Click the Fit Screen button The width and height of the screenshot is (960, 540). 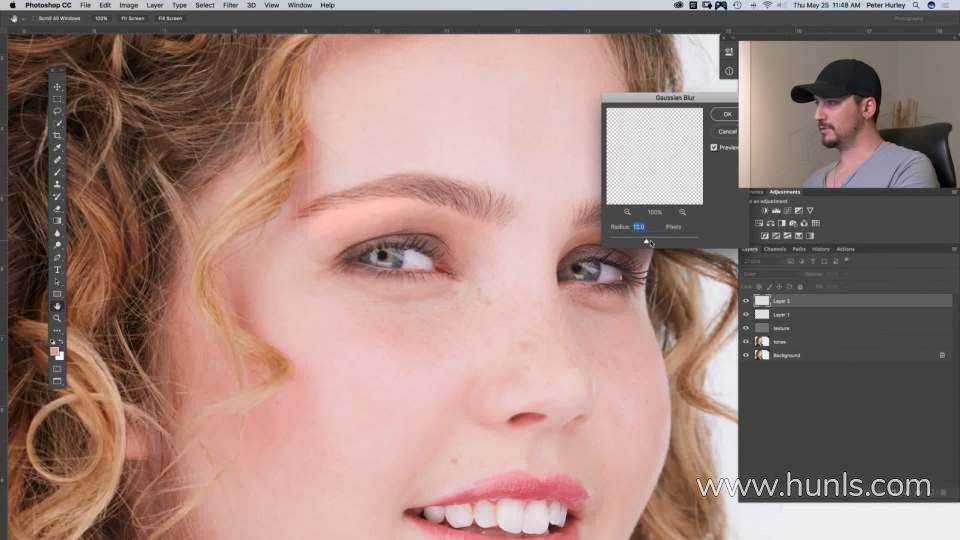132,18
